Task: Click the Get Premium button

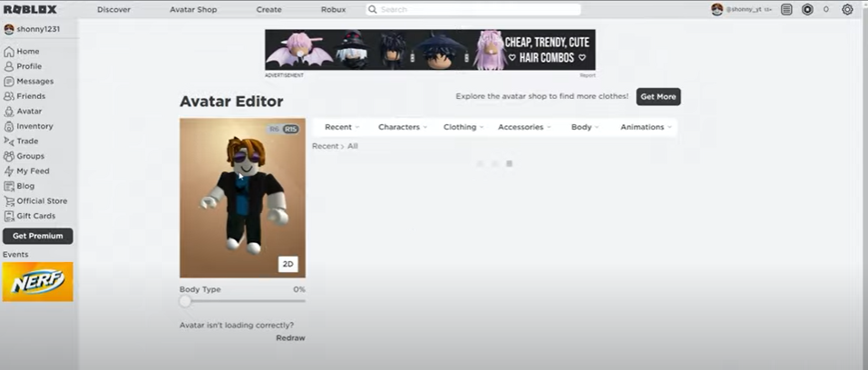Action: 38,236
